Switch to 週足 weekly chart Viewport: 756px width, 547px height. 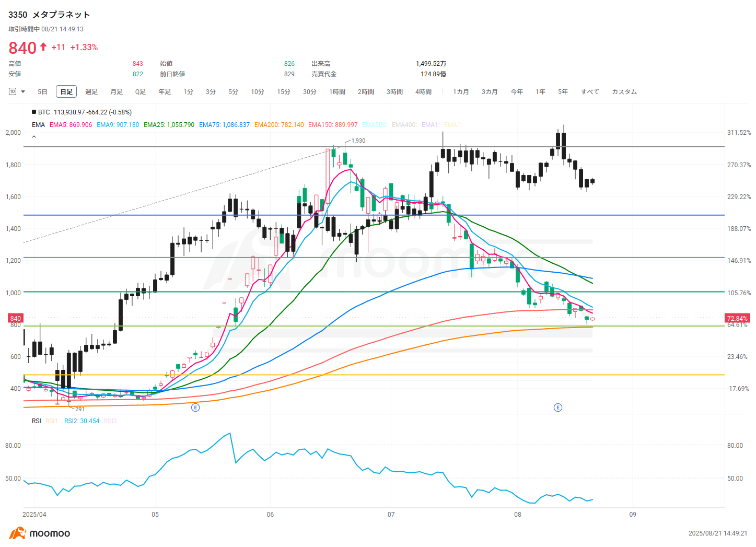coord(91,91)
